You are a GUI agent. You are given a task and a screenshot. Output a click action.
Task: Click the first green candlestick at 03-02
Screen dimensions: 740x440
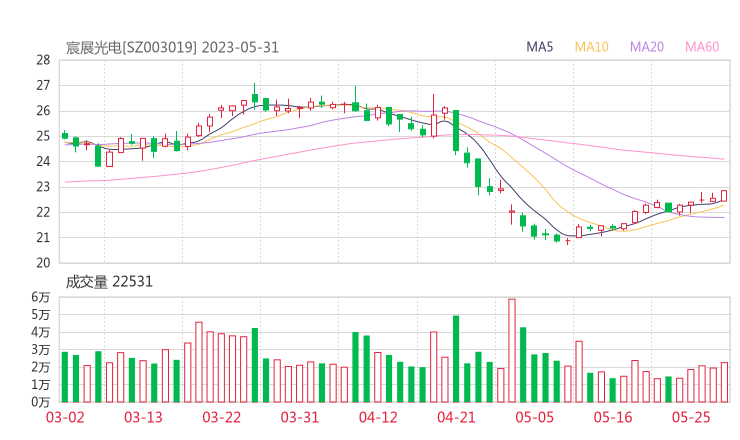65,135
